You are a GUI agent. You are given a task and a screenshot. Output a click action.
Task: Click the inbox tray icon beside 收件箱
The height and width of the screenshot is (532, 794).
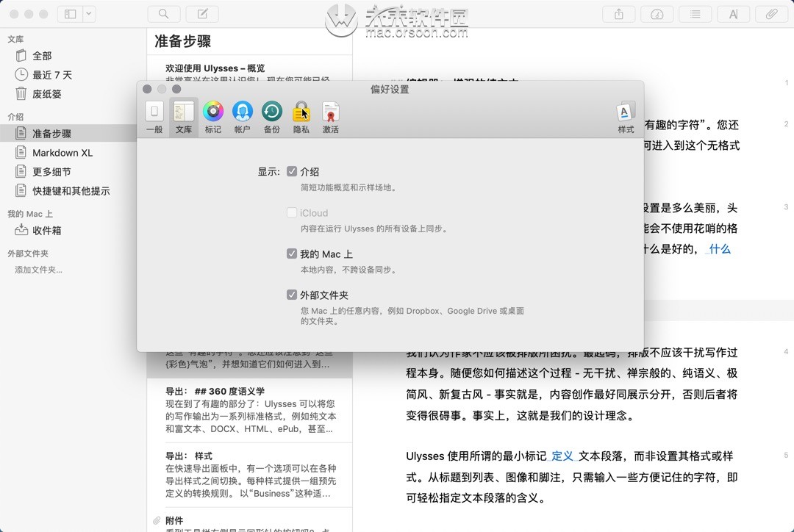click(21, 230)
